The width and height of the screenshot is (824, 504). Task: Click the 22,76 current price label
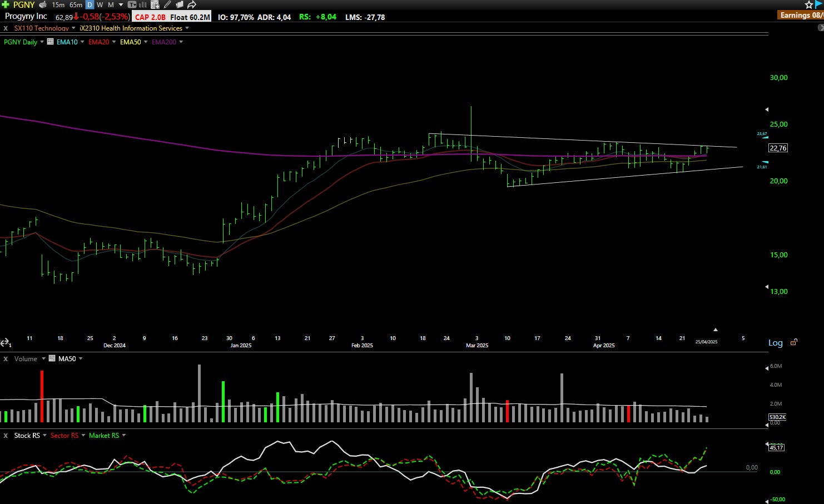pyautogui.click(x=778, y=148)
